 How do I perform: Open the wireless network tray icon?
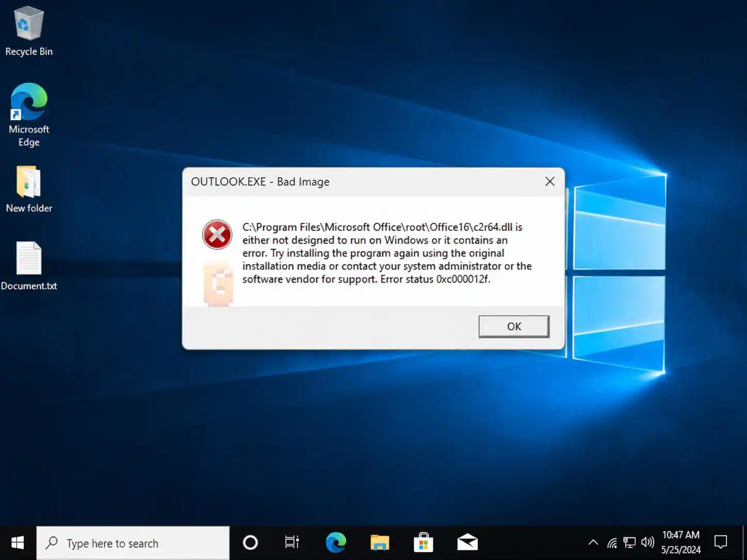click(x=612, y=542)
